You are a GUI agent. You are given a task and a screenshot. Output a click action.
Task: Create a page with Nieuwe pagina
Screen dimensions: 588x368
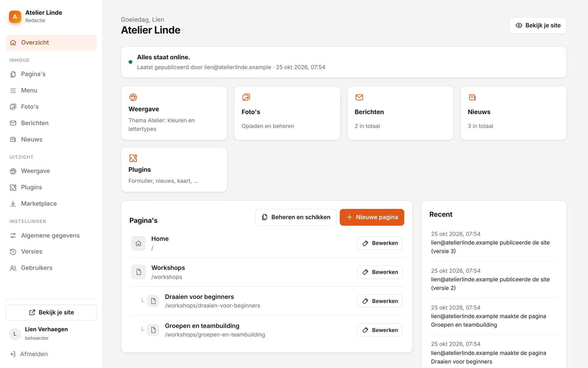(372, 217)
